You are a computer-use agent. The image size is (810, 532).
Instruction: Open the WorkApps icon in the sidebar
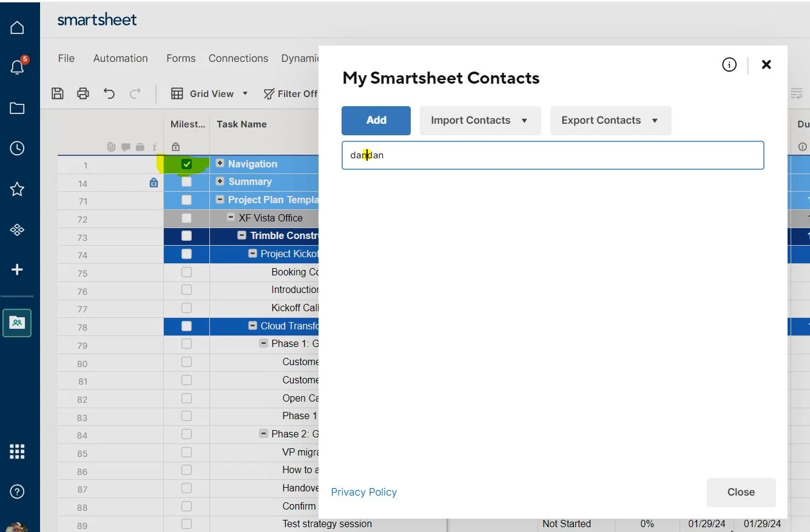click(17, 230)
